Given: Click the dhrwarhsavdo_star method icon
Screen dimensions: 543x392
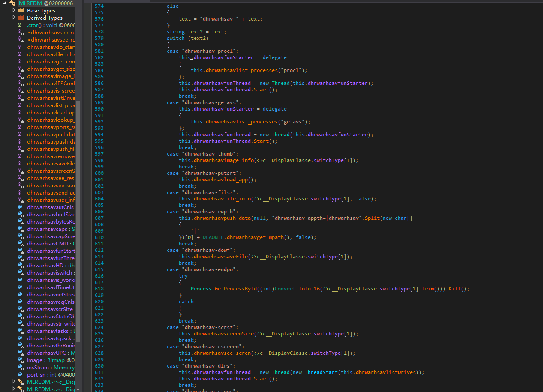Looking at the screenshot, I should (20, 47).
